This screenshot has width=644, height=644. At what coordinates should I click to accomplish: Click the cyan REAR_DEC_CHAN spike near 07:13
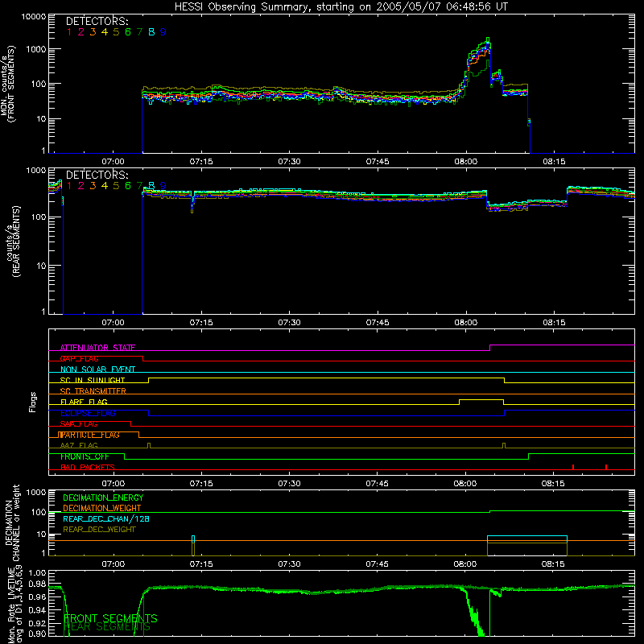pyautogui.click(x=193, y=539)
